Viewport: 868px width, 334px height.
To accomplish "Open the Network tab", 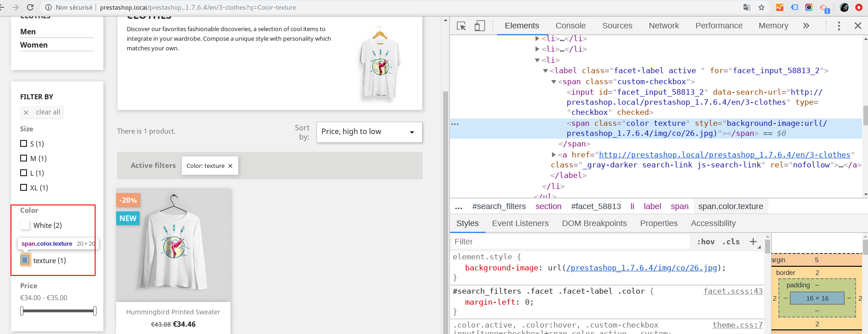I will [664, 26].
